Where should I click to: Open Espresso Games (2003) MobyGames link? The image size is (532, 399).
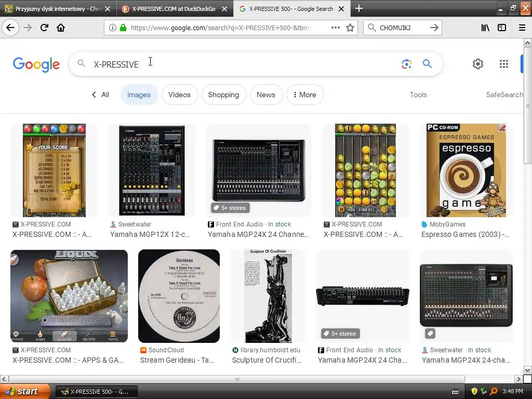pos(465,234)
